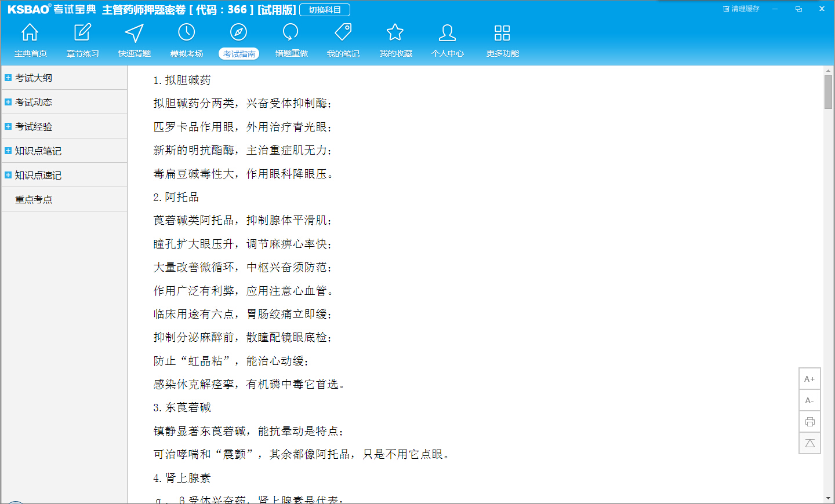Select the 知识点速记 sidebar label

[38, 175]
